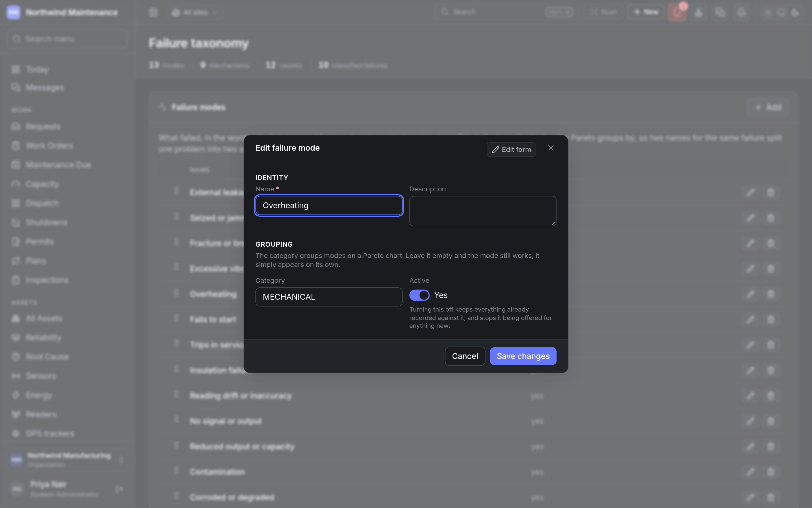Expand the Northwind Manufacturing organization switcher
Image resolution: width=812 pixels, height=508 pixels.
coord(67,460)
